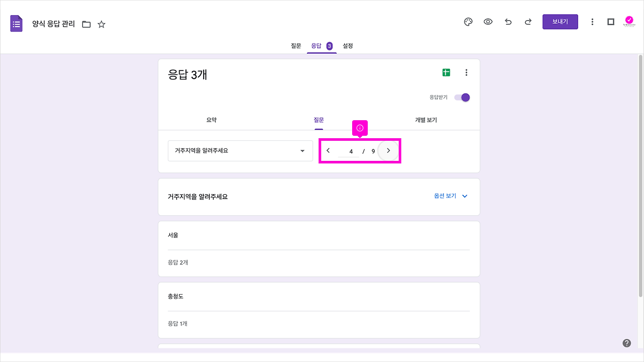Switch to the 설정 tab
The width and height of the screenshot is (644, 362).
pyautogui.click(x=347, y=46)
